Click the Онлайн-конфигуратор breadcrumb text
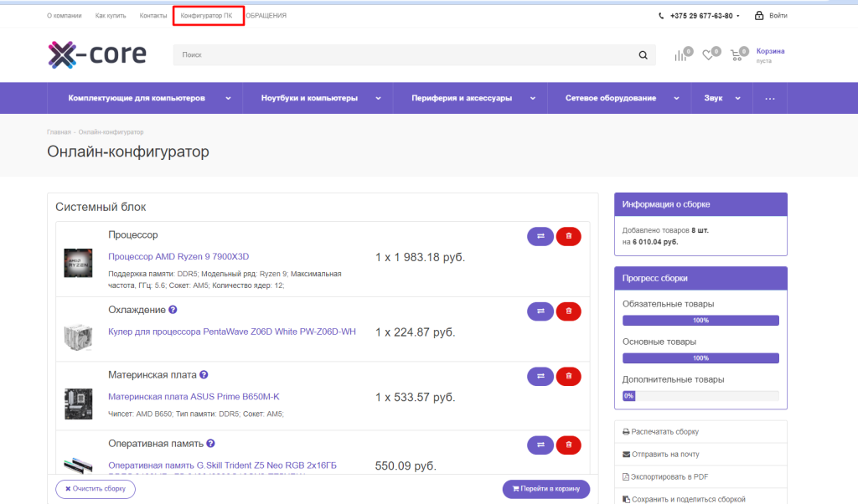The width and height of the screenshot is (858, 504). 111,132
